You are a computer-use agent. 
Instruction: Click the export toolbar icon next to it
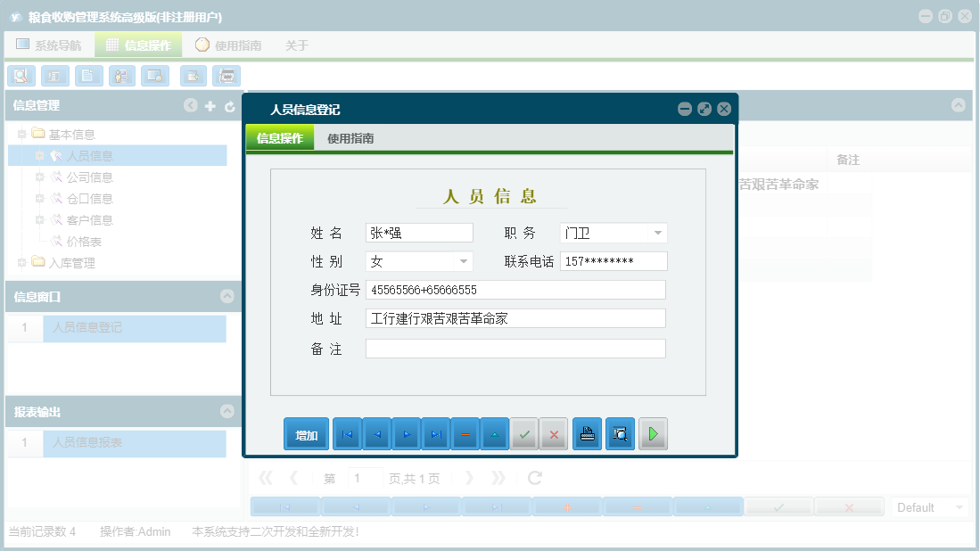point(193,76)
